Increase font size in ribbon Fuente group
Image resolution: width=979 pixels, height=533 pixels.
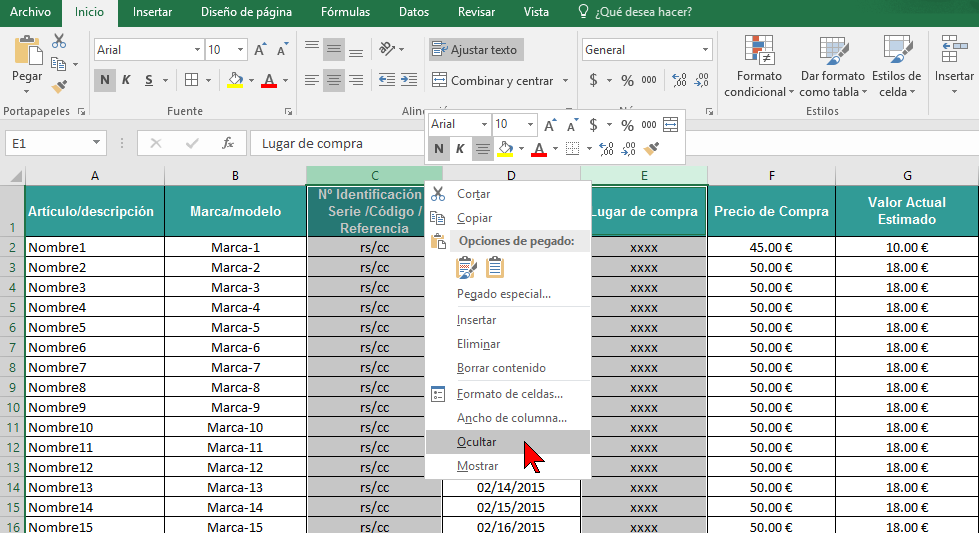[260, 50]
